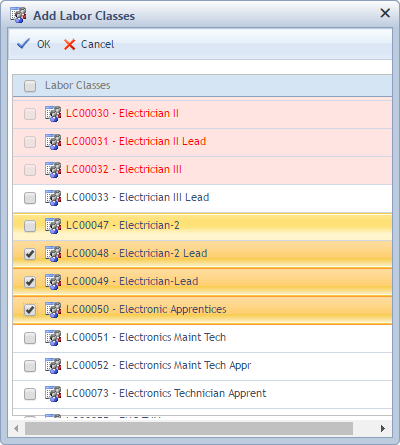Check the LC00052 Electronics Maint Tech Appr box
400x445 pixels.
click(30, 366)
